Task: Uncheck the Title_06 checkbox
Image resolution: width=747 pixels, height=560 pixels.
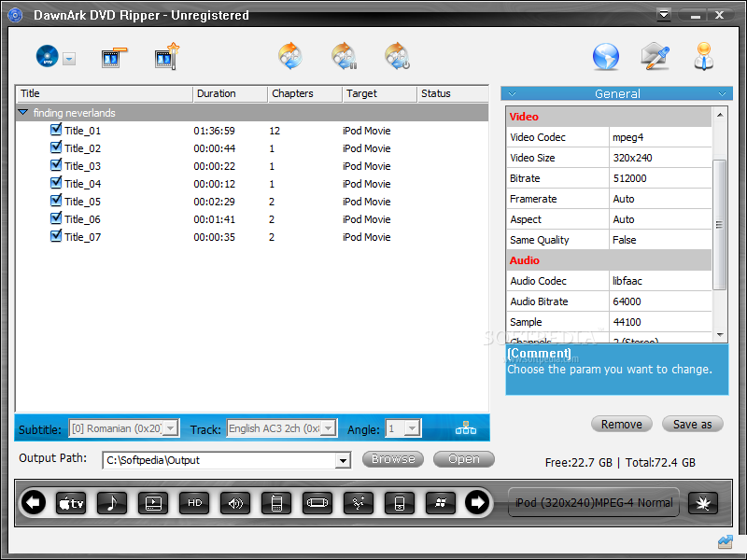Action: 56,218
